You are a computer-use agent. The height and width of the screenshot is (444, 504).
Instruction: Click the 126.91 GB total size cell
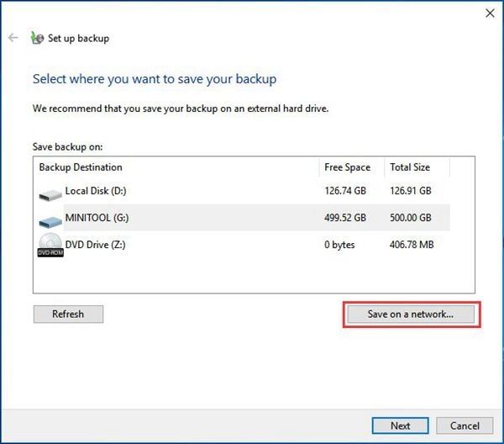(x=411, y=192)
